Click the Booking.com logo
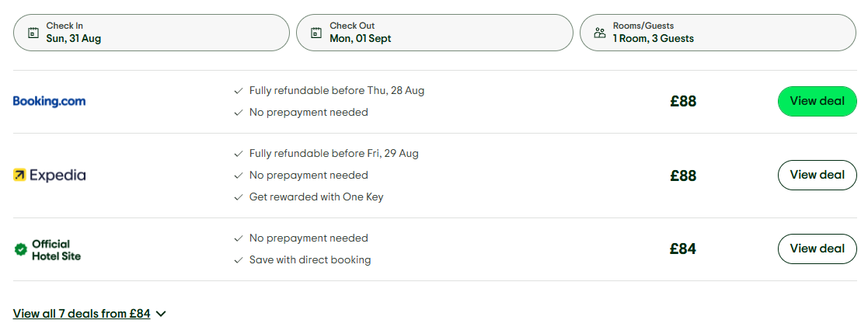This screenshot has height=334, width=868. 49,101
